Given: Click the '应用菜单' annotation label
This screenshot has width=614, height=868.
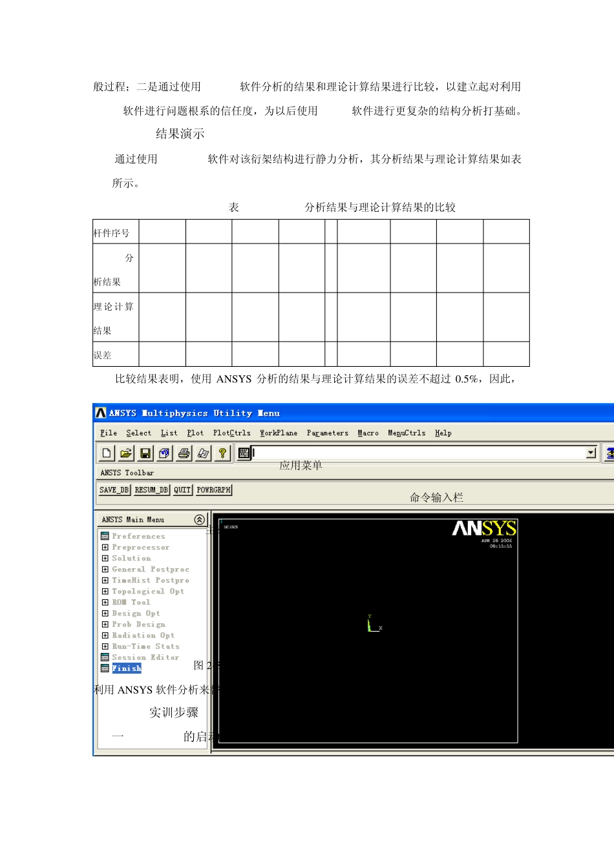Looking at the screenshot, I should pos(301,465).
